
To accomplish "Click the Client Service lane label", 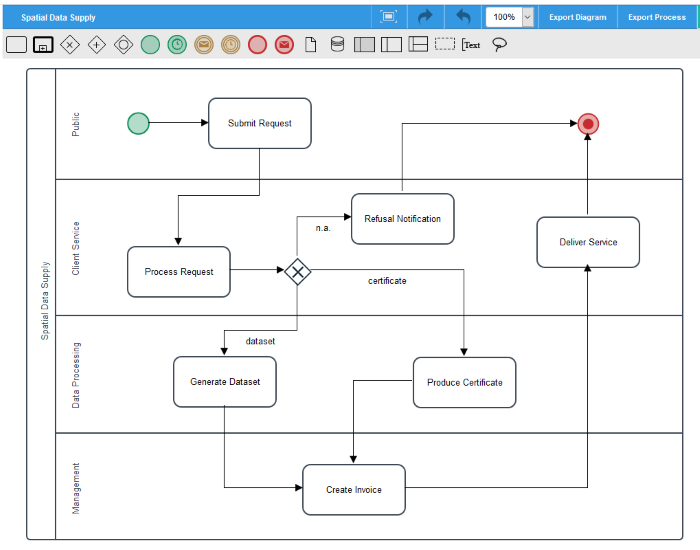I will tap(76, 248).
